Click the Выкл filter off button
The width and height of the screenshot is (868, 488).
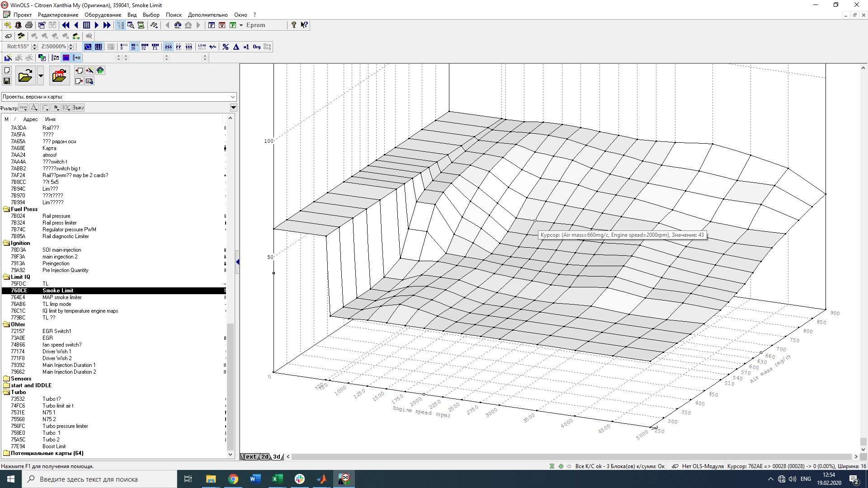[78, 108]
